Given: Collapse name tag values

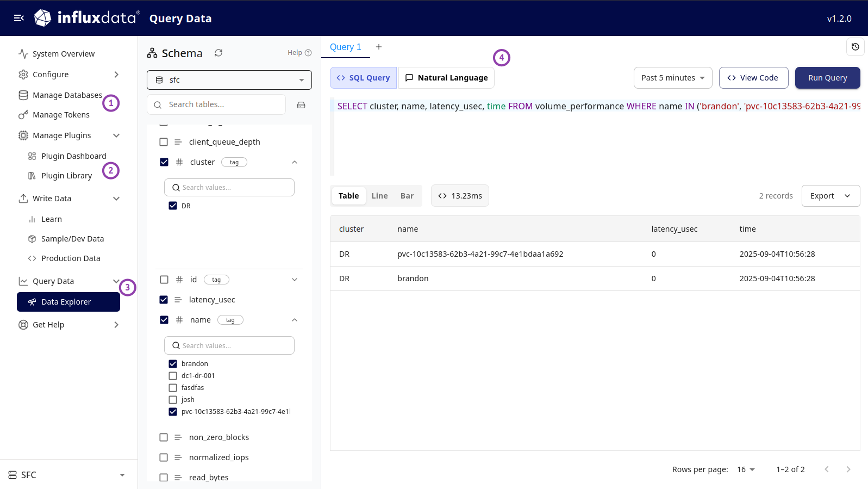Looking at the screenshot, I should coord(295,320).
